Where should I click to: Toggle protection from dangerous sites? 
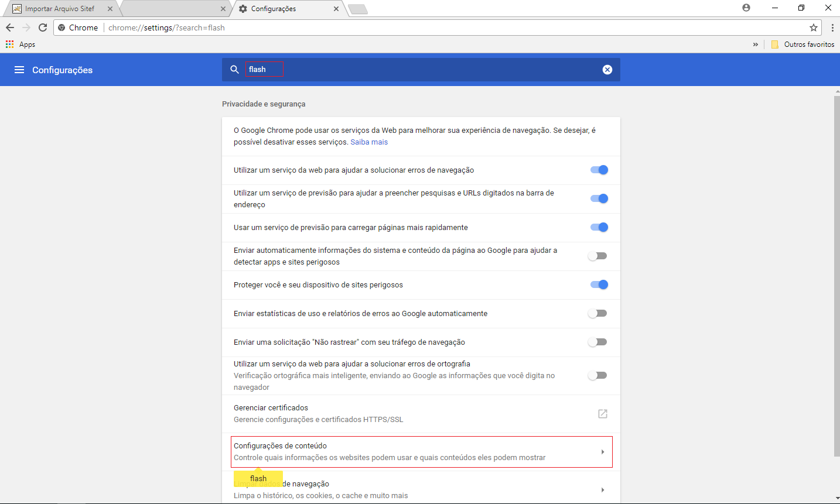pyautogui.click(x=599, y=284)
